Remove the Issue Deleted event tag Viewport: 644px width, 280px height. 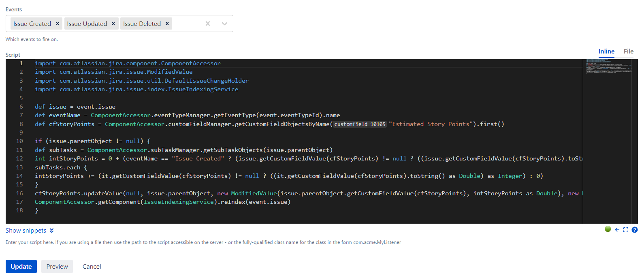[x=167, y=24]
